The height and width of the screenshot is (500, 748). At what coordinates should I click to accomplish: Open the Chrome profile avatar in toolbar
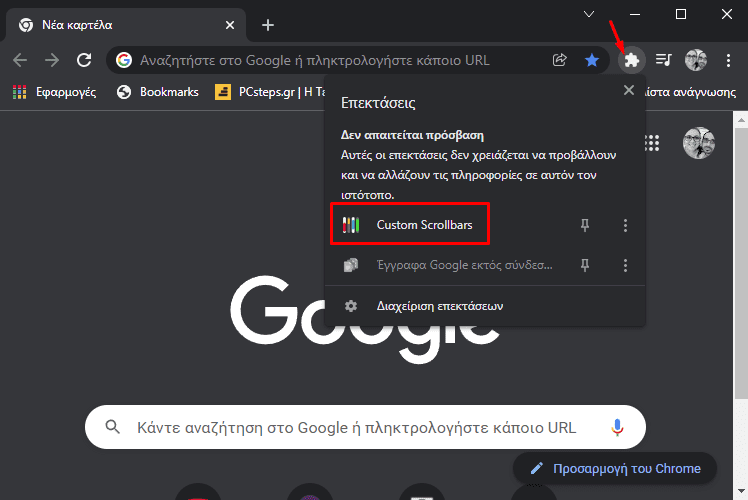coord(696,60)
